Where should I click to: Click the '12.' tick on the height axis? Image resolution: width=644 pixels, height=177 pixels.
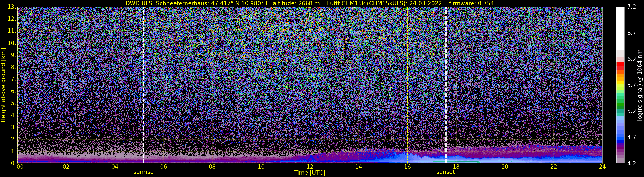(12, 19)
